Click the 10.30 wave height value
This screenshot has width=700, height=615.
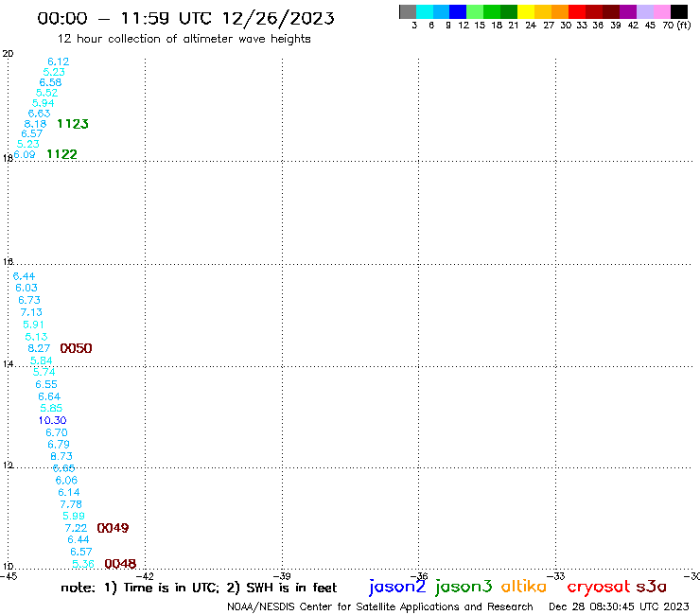[52, 420]
